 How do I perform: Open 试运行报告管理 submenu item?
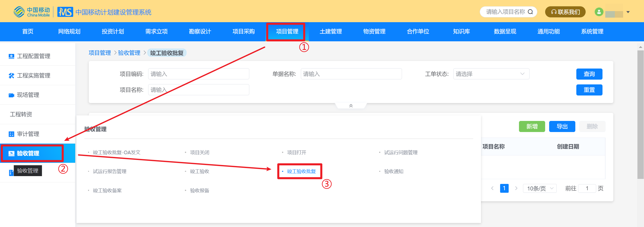(x=109, y=171)
